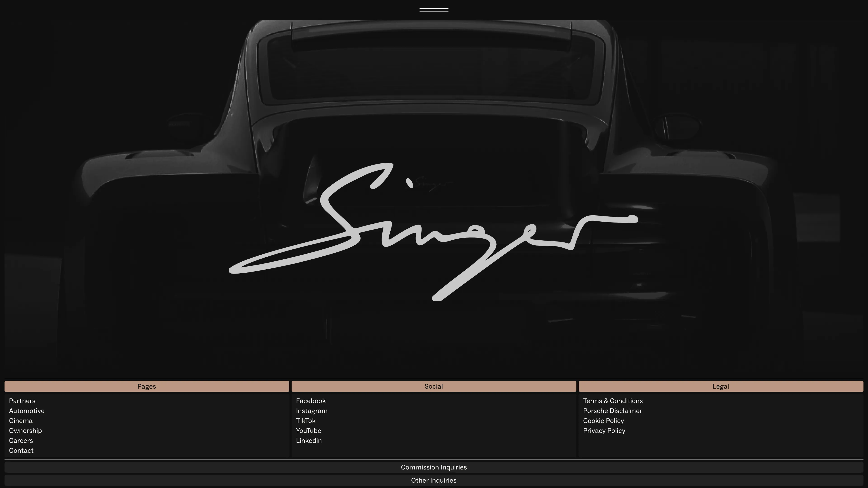Visit the Facebook social link

tap(311, 401)
